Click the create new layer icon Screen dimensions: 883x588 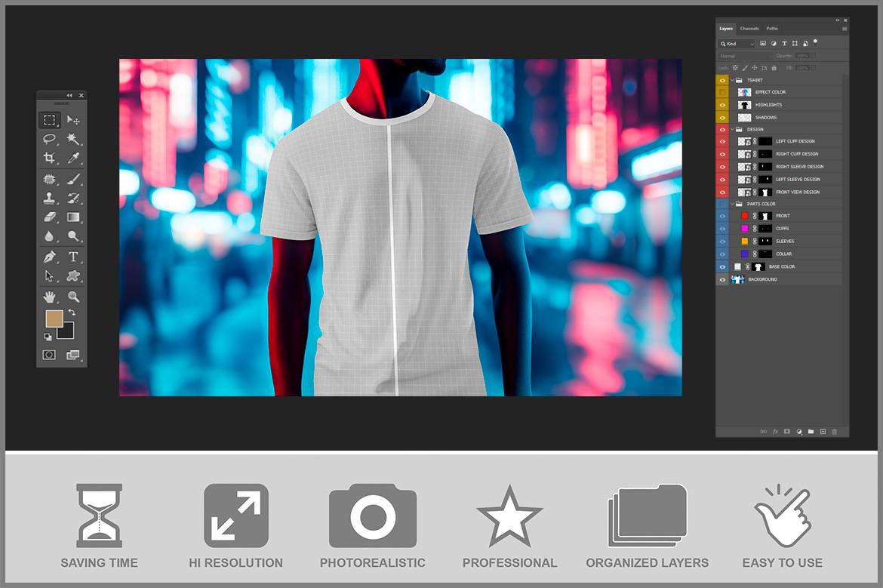click(x=823, y=432)
